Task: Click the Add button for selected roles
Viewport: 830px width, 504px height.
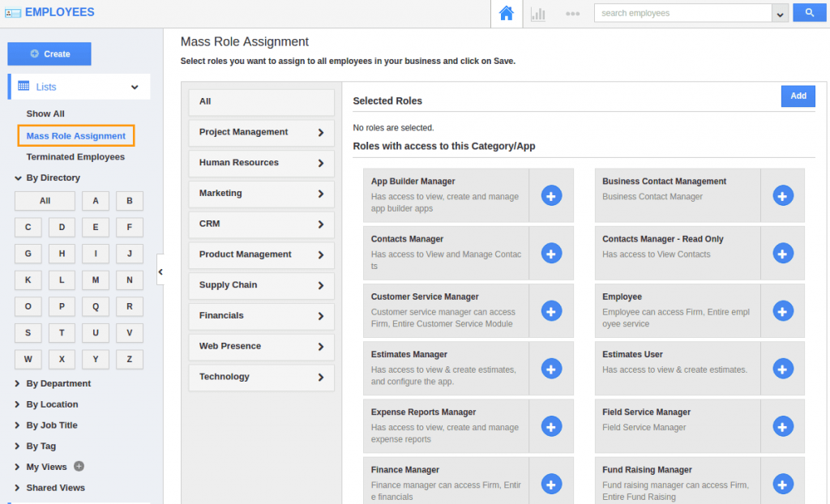Action: 798,96
